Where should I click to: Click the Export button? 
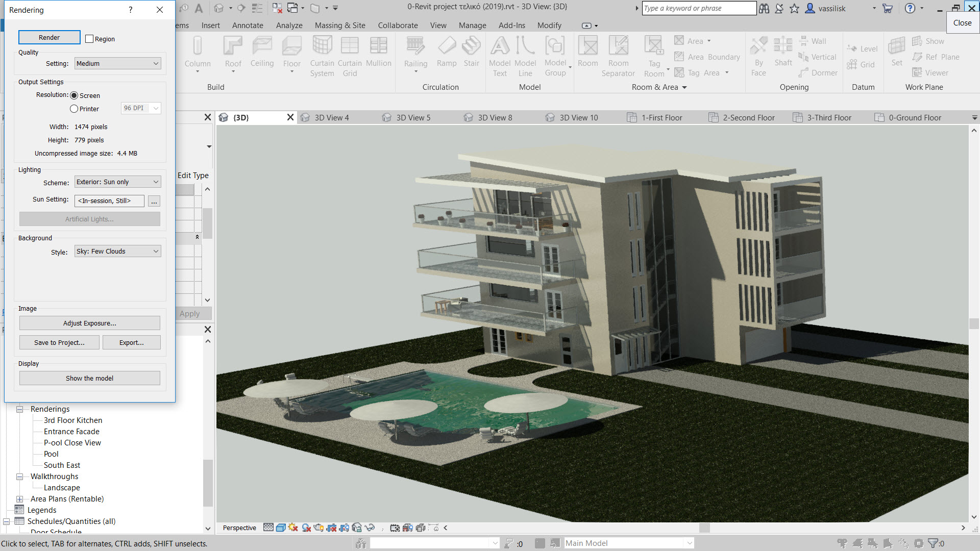pyautogui.click(x=132, y=342)
